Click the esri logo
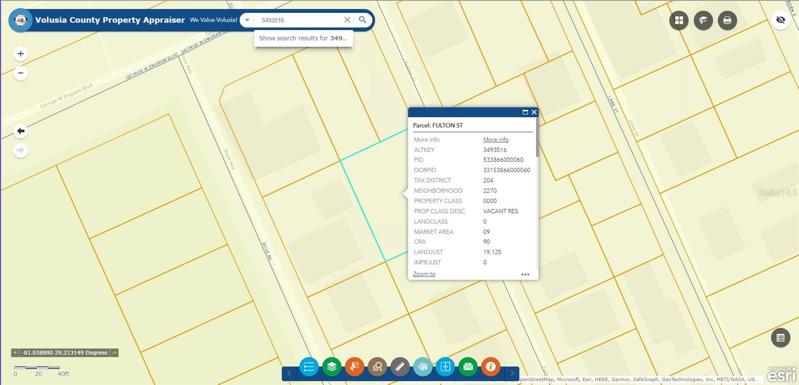Image resolution: width=799 pixels, height=385 pixels. click(780, 374)
